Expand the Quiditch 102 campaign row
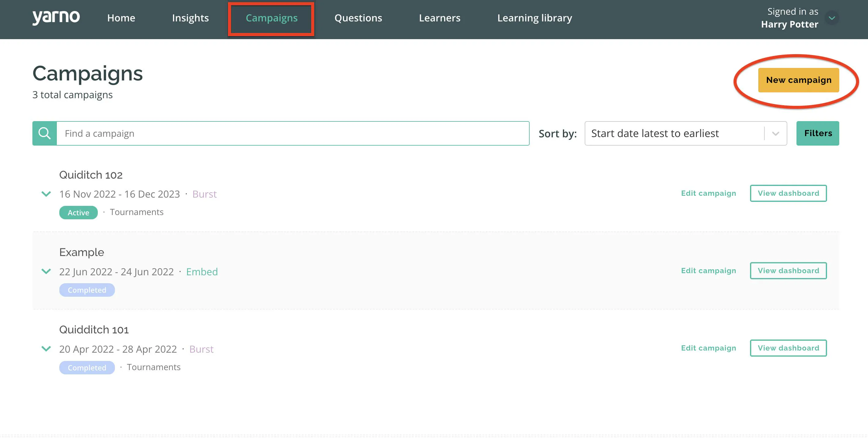868x438 pixels. (46, 194)
